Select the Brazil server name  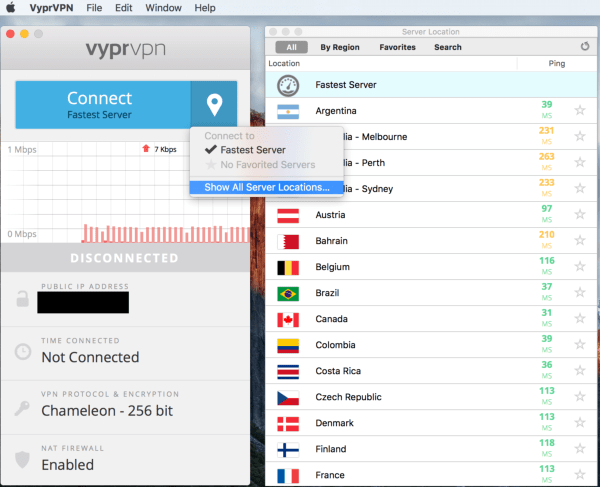[x=327, y=293]
